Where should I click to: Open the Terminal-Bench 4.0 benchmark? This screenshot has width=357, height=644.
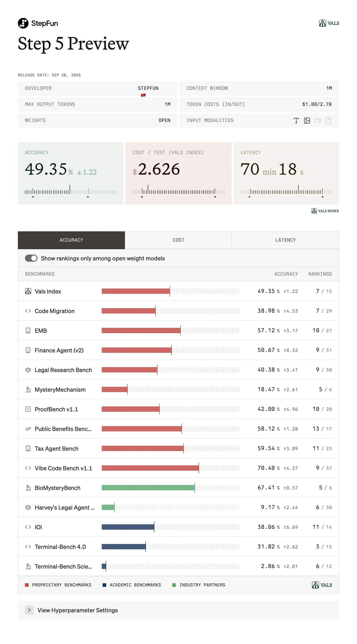tap(60, 547)
